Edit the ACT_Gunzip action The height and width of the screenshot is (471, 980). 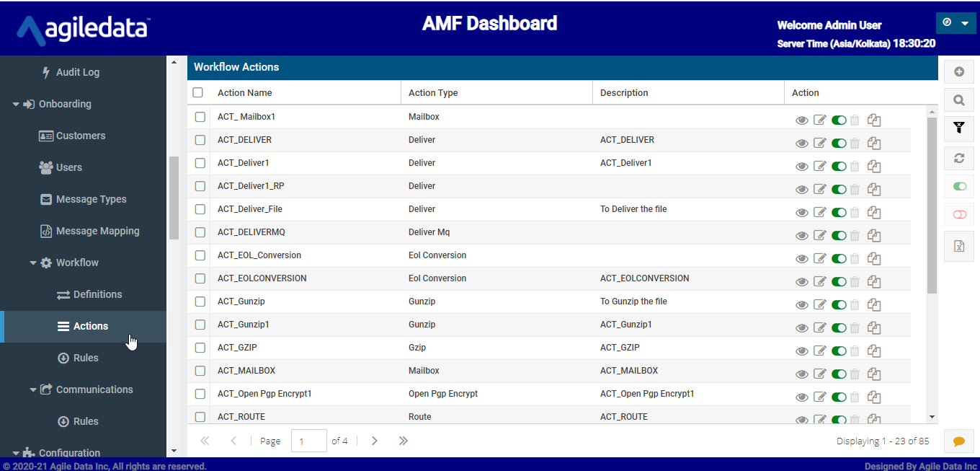coord(819,305)
